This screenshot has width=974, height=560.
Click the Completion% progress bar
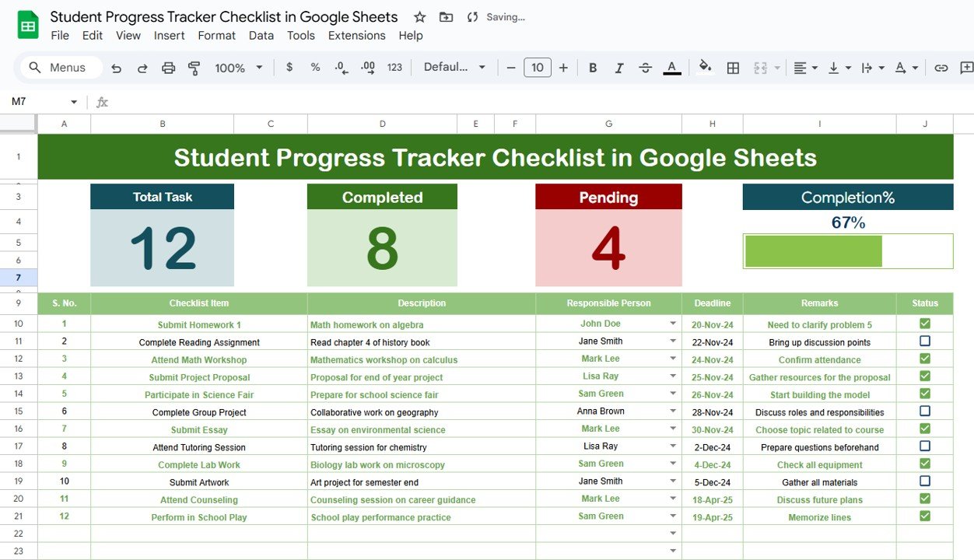(x=848, y=251)
